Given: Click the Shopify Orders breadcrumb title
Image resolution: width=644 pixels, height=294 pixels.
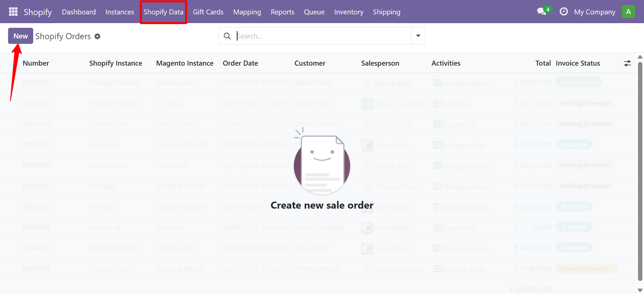Looking at the screenshot, I should click(63, 36).
